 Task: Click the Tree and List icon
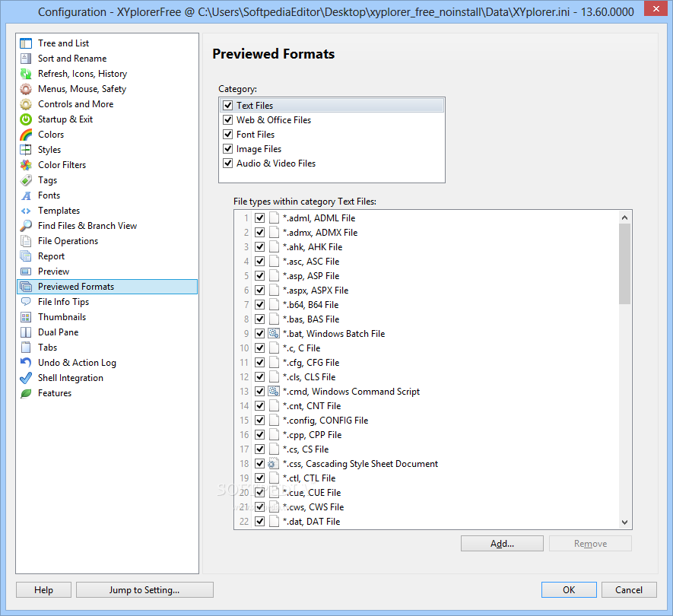click(x=26, y=43)
